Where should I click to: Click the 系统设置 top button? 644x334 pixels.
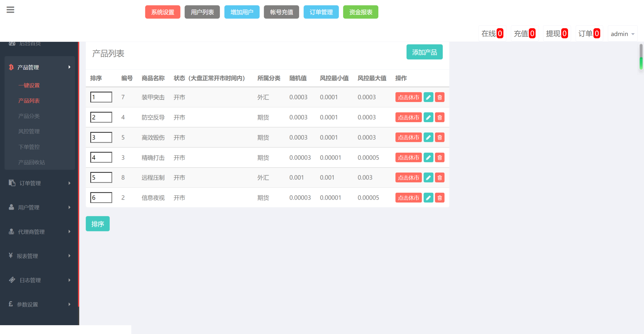click(x=163, y=12)
